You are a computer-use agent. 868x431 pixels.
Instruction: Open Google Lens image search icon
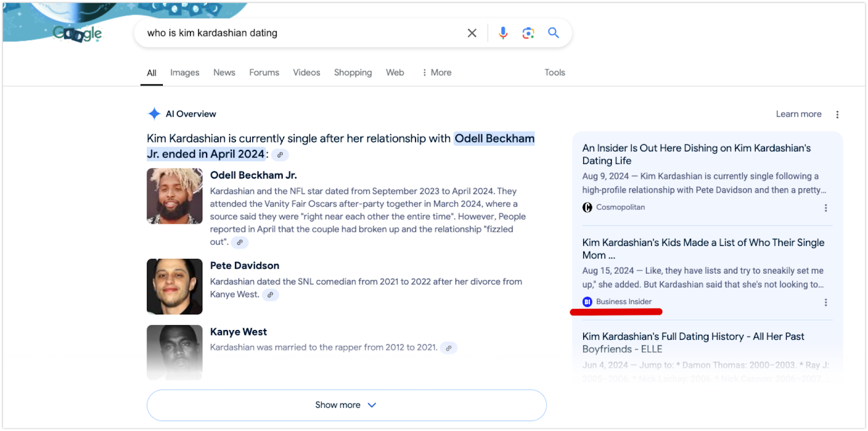528,33
